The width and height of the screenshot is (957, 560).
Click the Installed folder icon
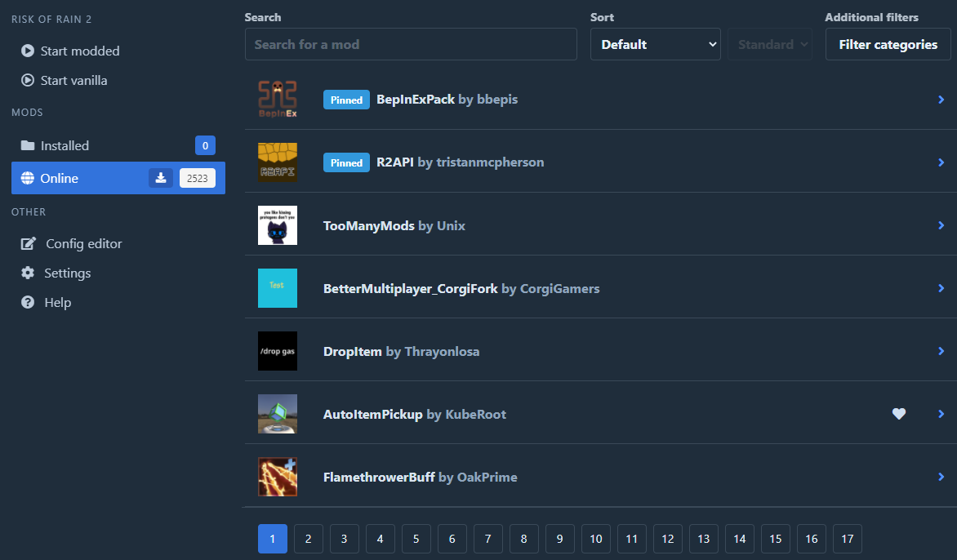click(28, 145)
